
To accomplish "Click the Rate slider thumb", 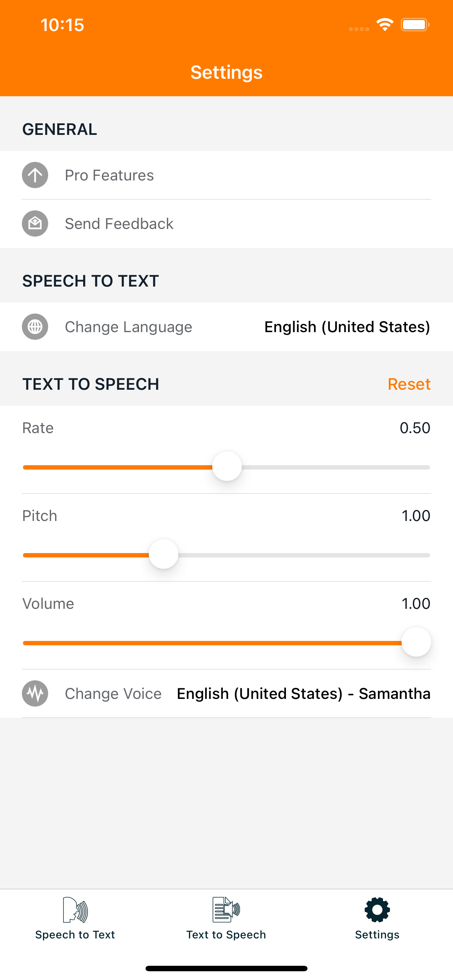I will [x=227, y=466].
